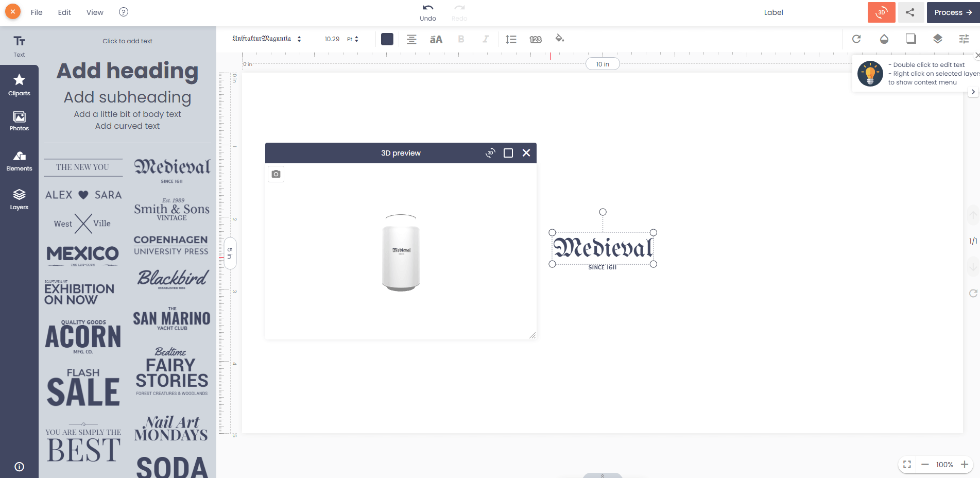
Task: Click the share icon button
Action: pyautogui.click(x=910, y=12)
